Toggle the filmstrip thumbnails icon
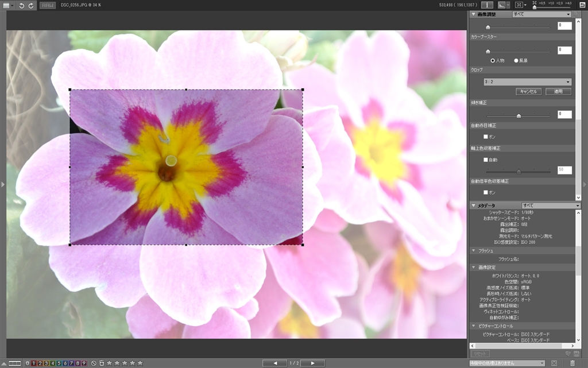This screenshot has width=588, height=368. coord(14,363)
